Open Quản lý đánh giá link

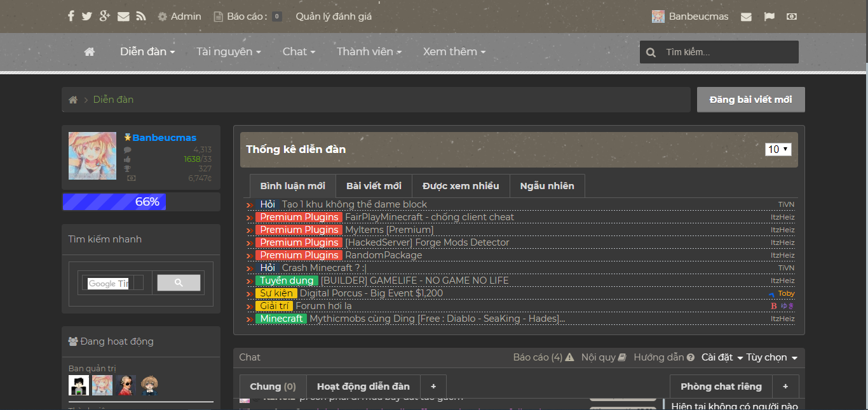click(334, 17)
